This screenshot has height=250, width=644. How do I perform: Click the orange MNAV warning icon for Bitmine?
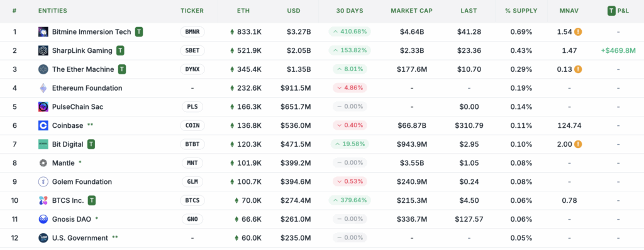pyautogui.click(x=578, y=31)
